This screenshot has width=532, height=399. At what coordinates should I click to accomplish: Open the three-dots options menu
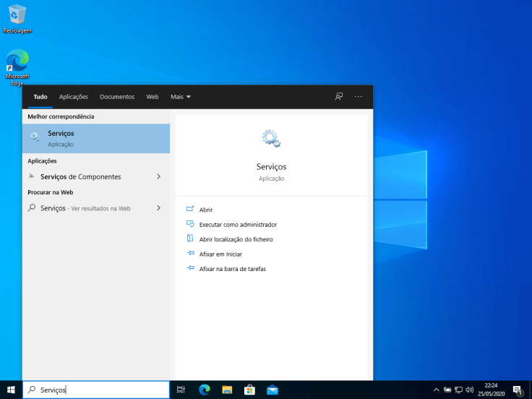[358, 97]
